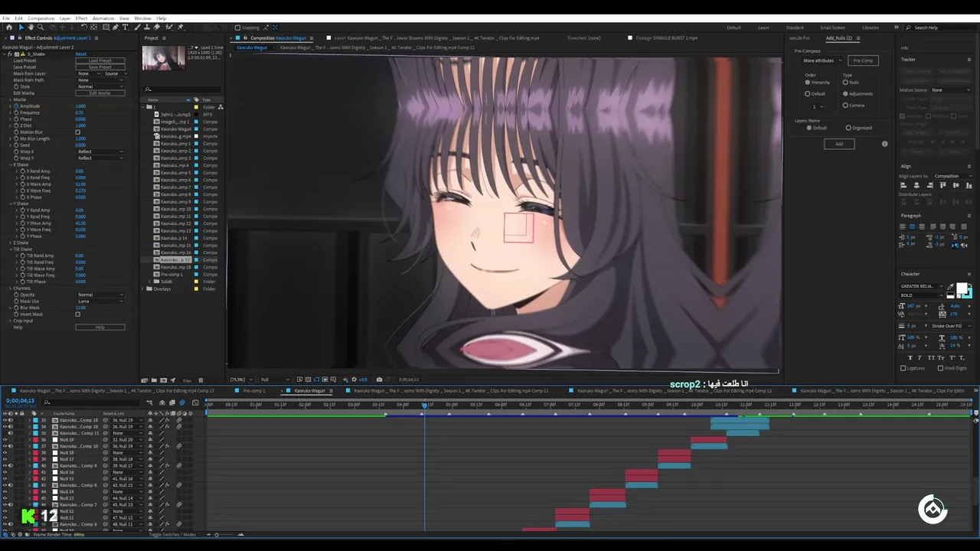Viewport: 980px width, 551px height.
Task: Click the Reset link for S_Shake effect
Action: [x=80, y=54]
